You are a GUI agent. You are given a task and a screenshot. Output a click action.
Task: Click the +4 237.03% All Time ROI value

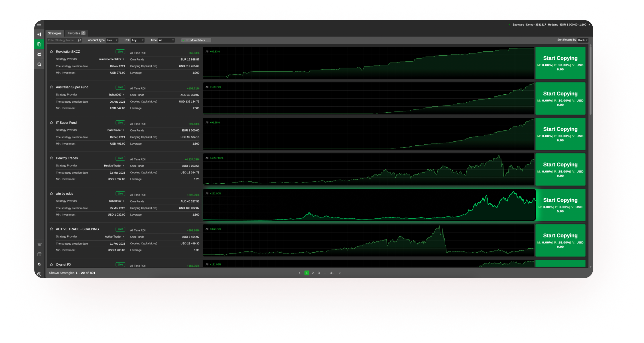tap(192, 159)
